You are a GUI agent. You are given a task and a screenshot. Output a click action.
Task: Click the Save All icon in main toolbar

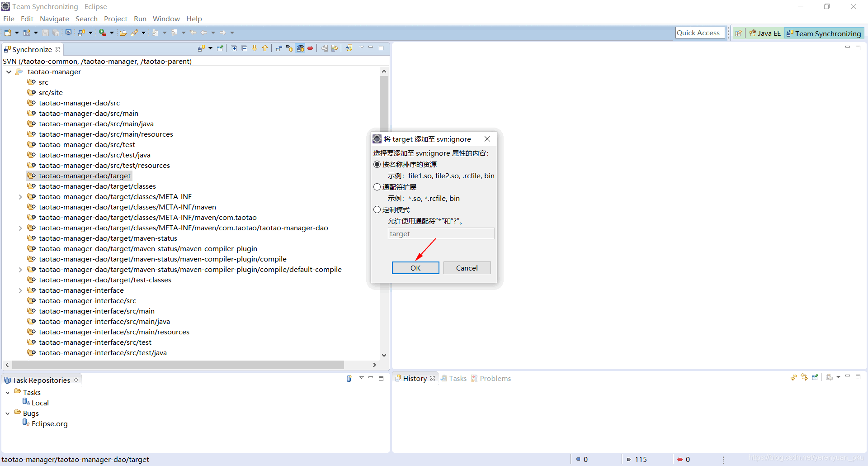pos(56,33)
